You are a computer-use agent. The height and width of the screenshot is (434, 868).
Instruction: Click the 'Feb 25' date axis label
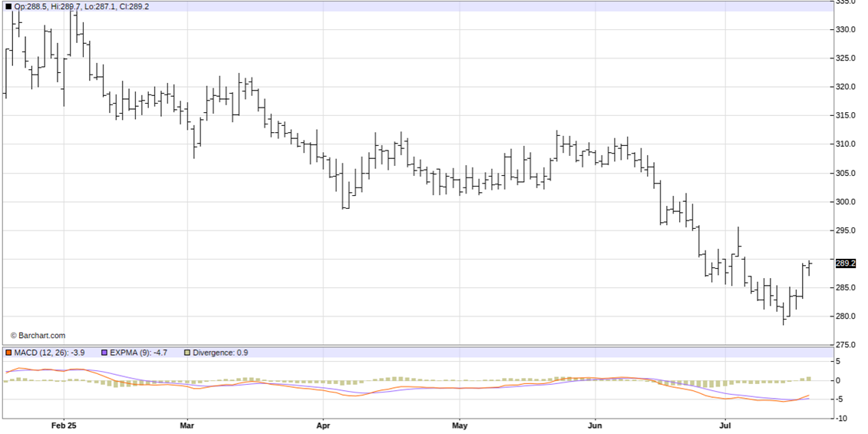pyautogui.click(x=63, y=426)
